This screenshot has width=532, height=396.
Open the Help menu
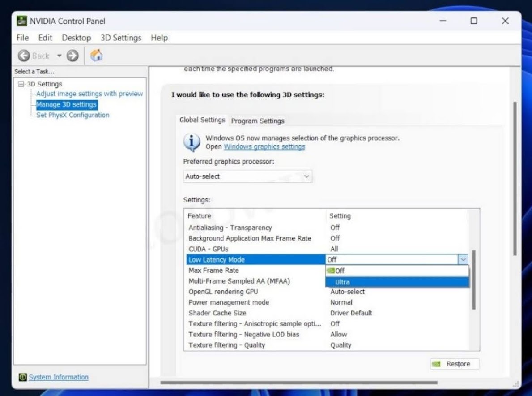point(159,38)
